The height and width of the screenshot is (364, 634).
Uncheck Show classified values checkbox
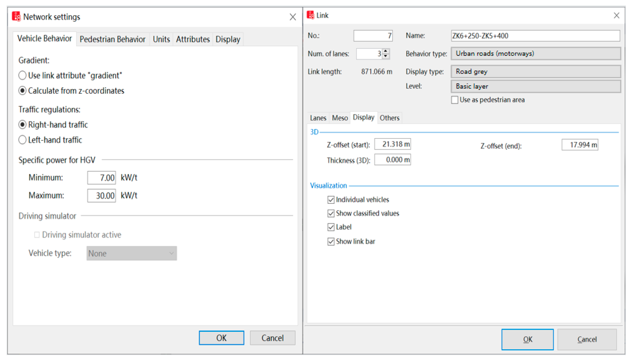coord(331,213)
